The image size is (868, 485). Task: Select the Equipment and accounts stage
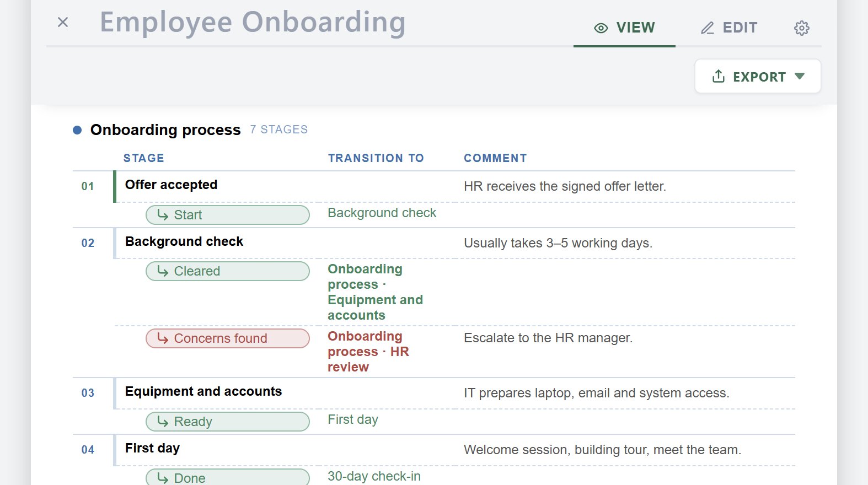(203, 391)
